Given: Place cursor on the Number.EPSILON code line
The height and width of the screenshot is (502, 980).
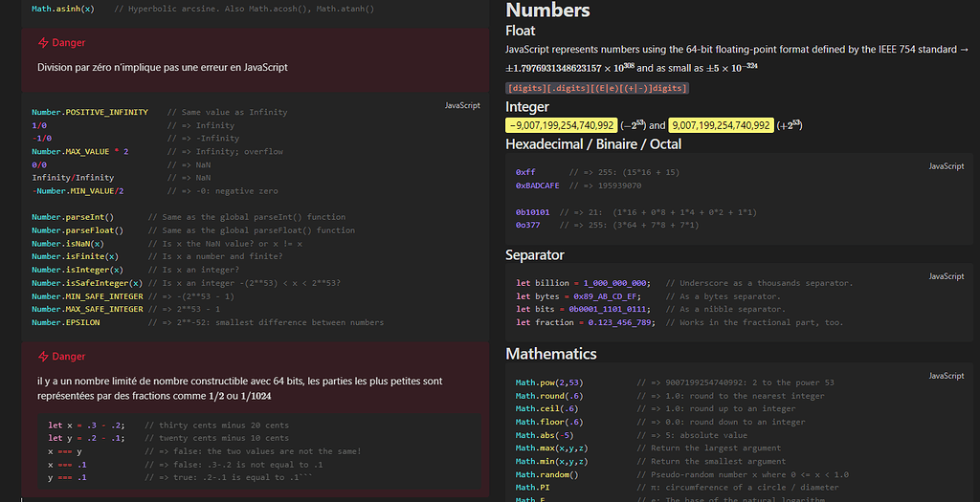Looking at the screenshot, I should coord(66,322).
